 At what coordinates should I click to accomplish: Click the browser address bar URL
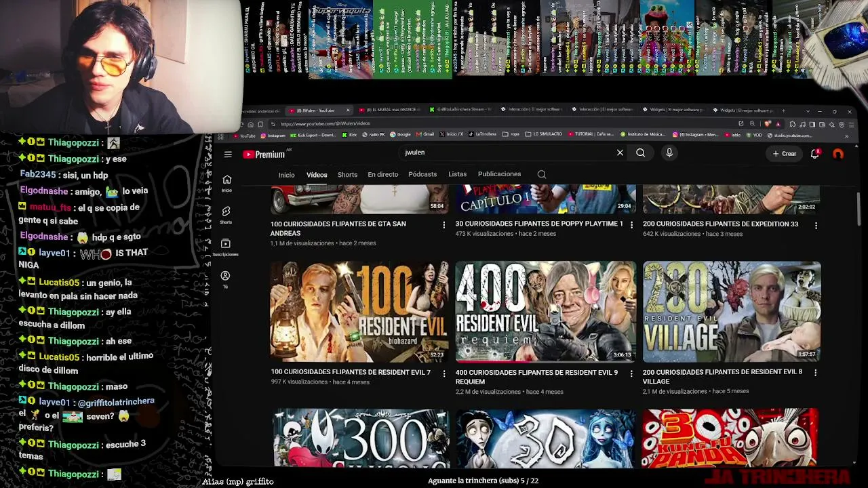325,124
